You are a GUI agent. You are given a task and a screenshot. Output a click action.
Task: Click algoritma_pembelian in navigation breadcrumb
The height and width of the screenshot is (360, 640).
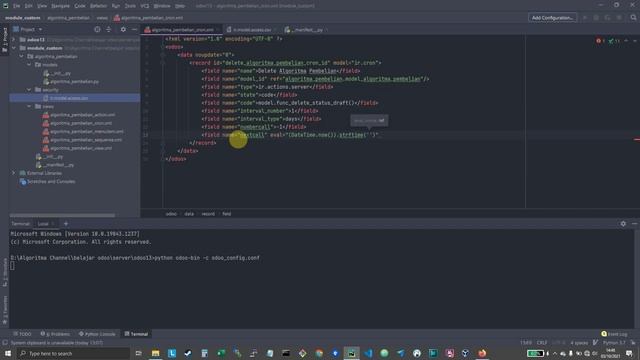(x=68, y=18)
